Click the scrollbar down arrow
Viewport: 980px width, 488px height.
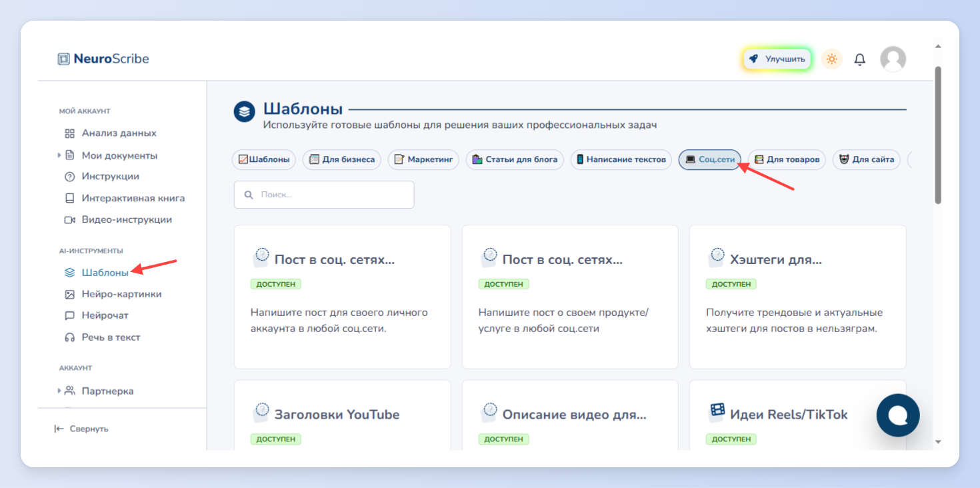[x=938, y=441]
